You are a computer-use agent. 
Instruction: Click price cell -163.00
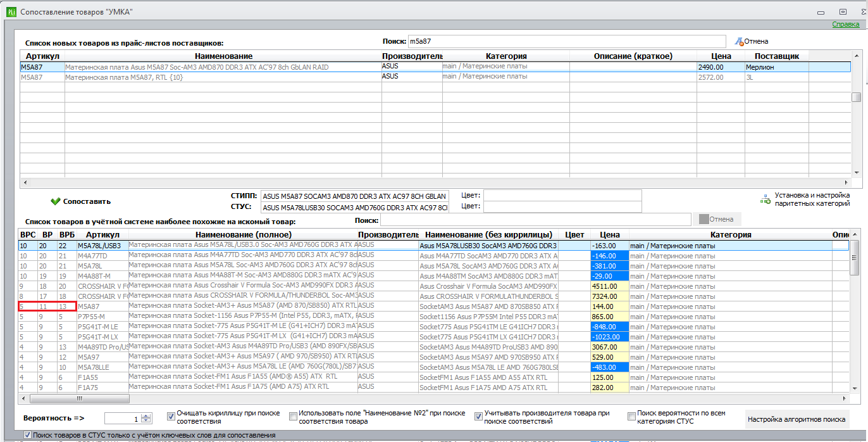(x=609, y=246)
